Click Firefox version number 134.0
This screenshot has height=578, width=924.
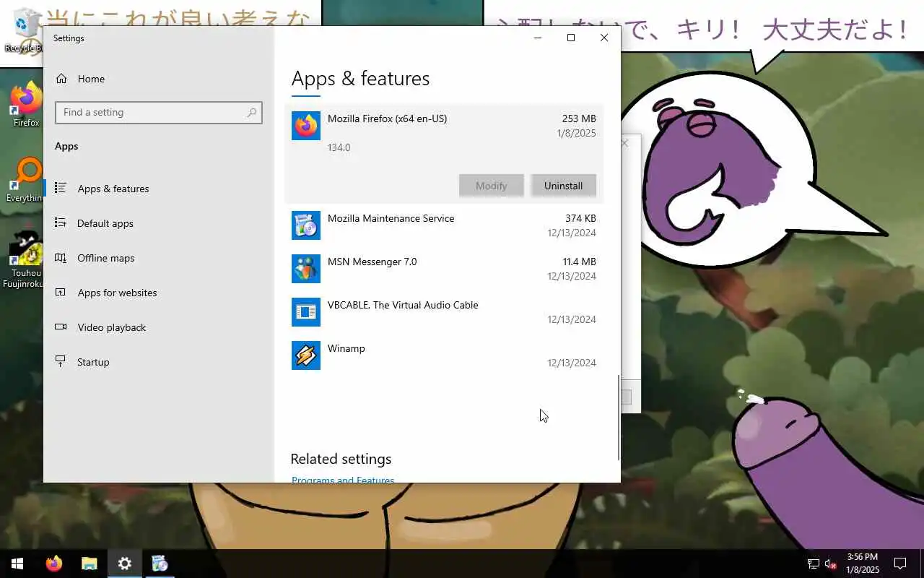339,147
